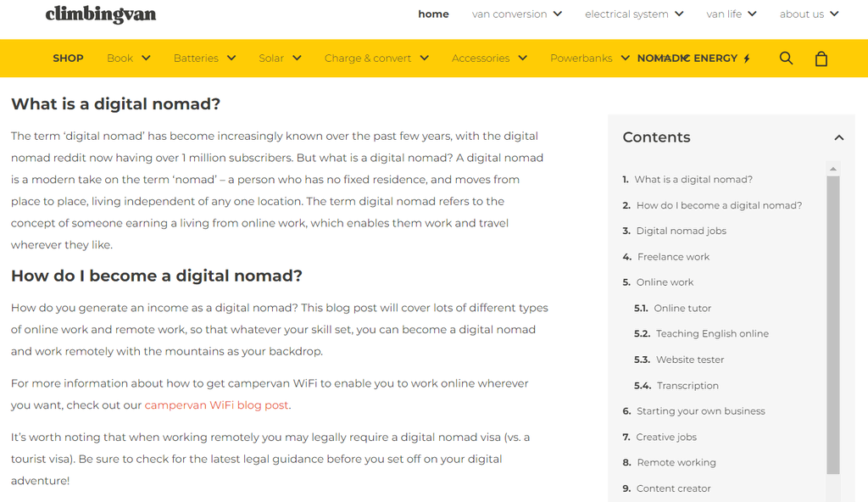This screenshot has width=868, height=502.
Task: Open the Book dropdown in shop bar
Action: (x=129, y=59)
